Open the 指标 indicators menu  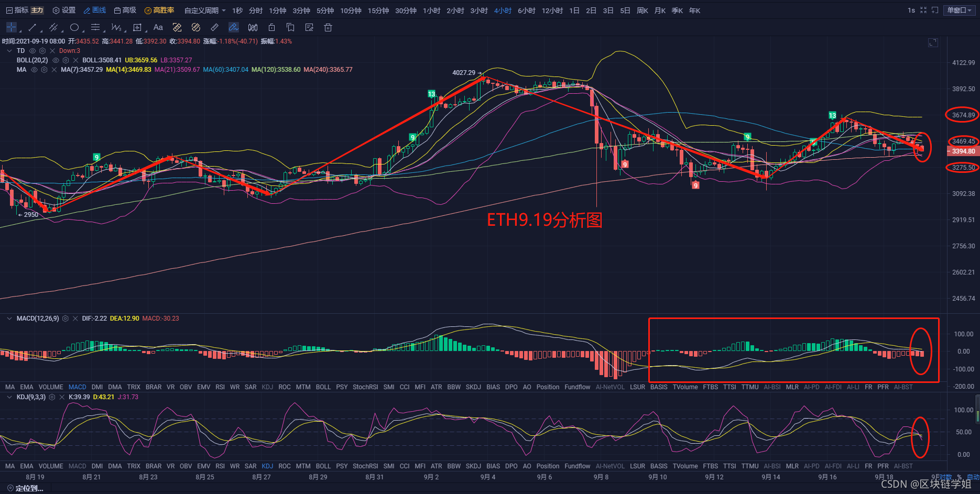17,10
